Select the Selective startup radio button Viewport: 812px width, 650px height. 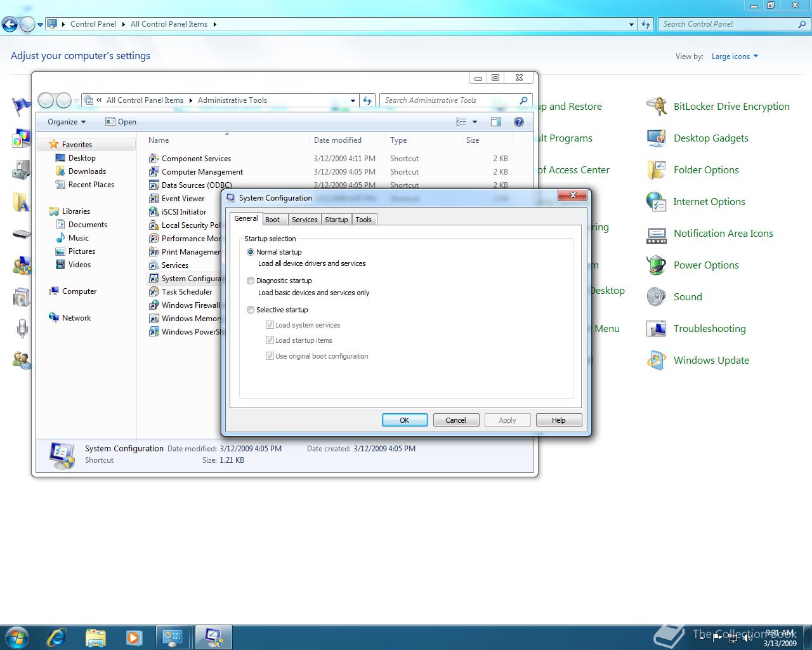click(251, 310)
